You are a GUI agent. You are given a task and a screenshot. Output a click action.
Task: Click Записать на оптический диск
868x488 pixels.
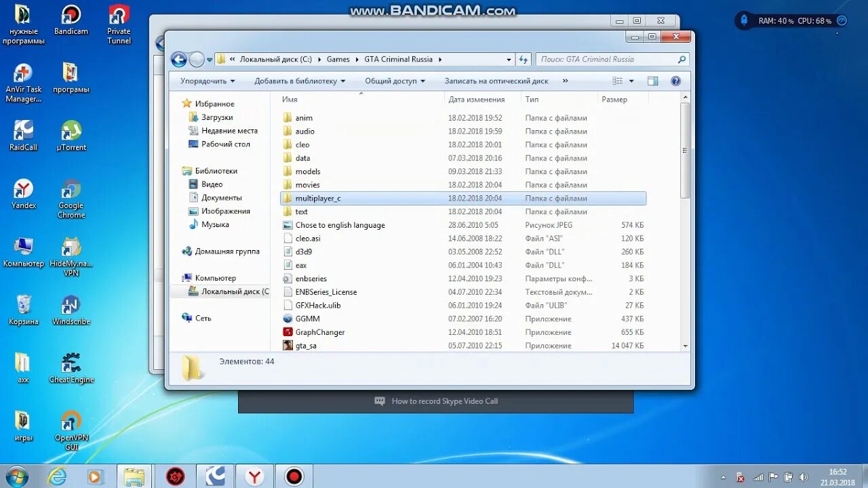pyautogui.click(x=496, y=81)
